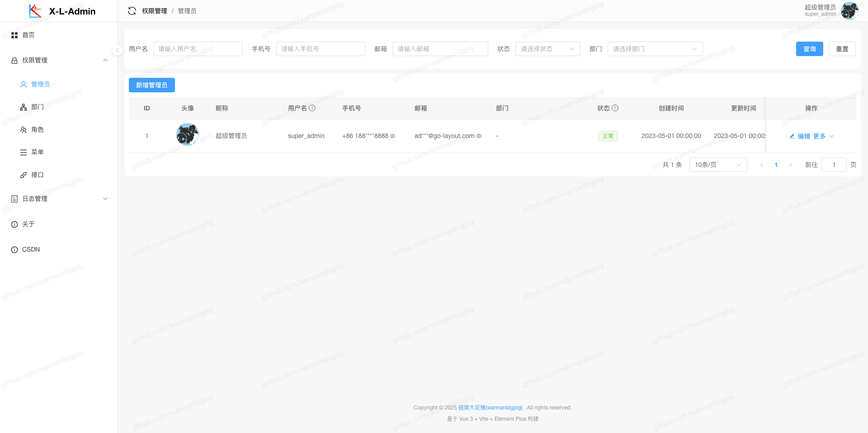The image size is (868, 433).
Task: Click 编辑 for the super_admin row
Action: (800, 136)
